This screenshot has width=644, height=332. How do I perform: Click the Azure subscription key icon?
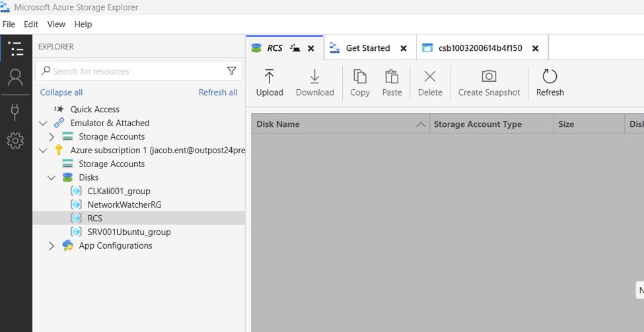pos(59,150)
